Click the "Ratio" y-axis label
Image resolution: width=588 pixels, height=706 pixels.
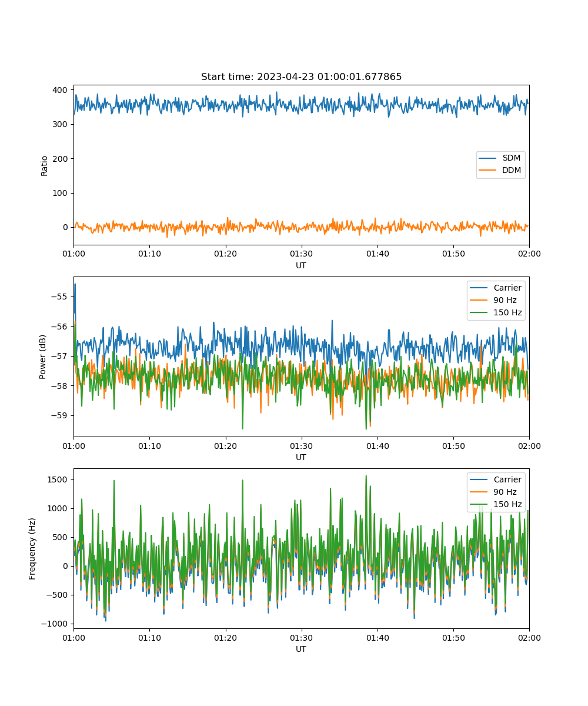click(45, 165)
